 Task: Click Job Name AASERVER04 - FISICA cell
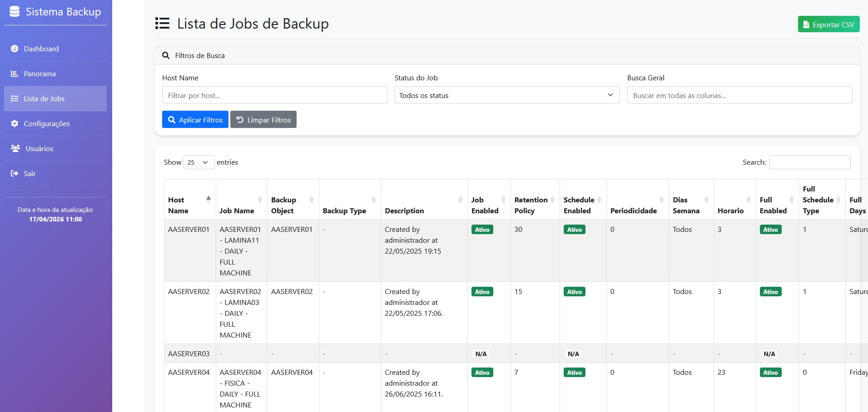coord(241,388)
